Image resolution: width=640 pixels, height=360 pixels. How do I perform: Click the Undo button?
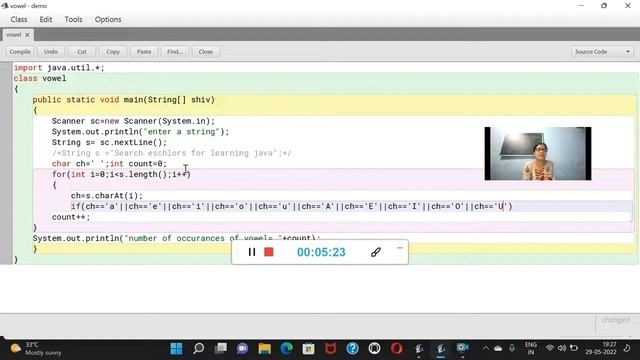coord(51,52)
